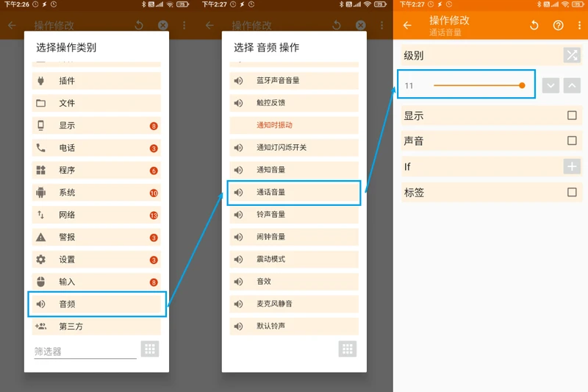The height and width of the screenshot is (392, 588).
Task: Click dimmed close X icon in left screen header
Action: [162, 25]
